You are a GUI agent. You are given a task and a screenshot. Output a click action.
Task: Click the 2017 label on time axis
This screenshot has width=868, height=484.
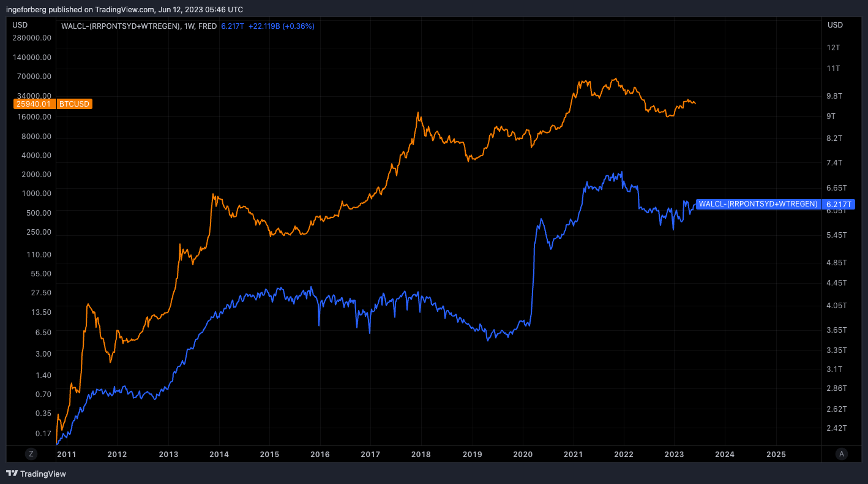click(x=370, y=455)
